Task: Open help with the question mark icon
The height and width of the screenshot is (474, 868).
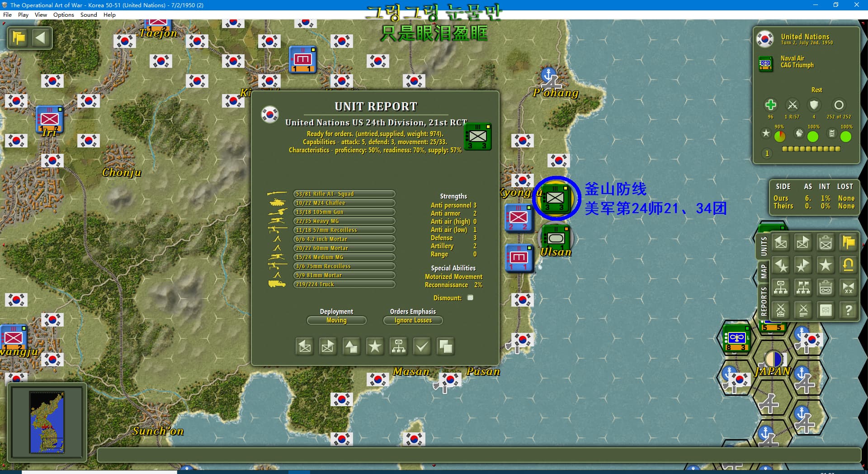Action: [x=849, y=310]
